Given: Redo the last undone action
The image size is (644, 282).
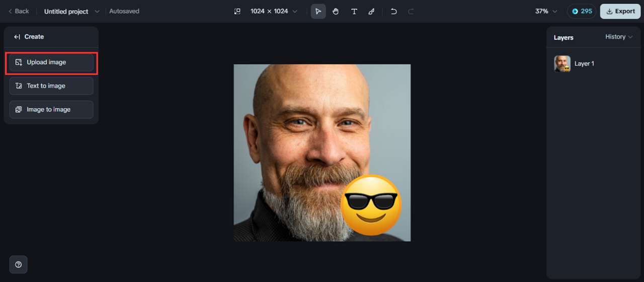Looking at the screenshot, I should tap(411, 11).
